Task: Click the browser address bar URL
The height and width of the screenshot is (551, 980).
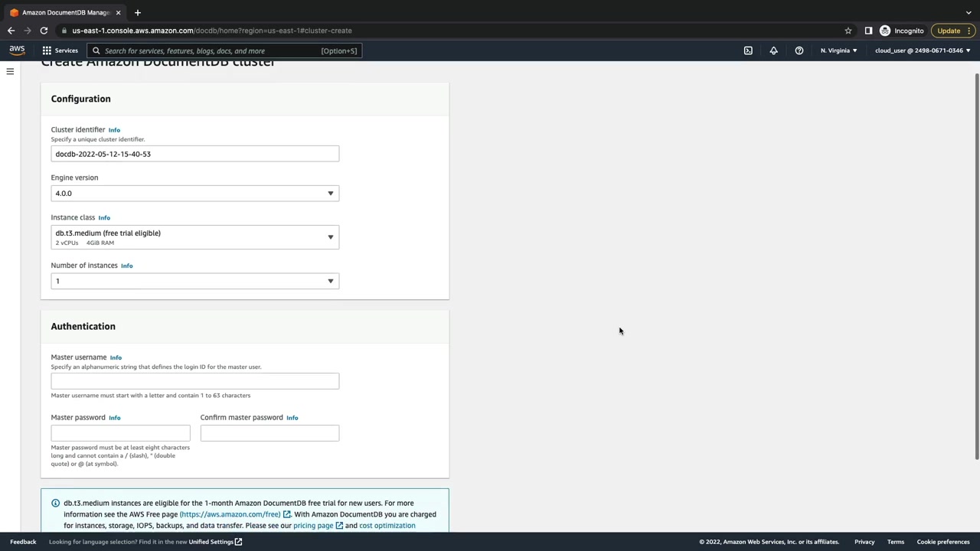Action: [x=212, y=31]
